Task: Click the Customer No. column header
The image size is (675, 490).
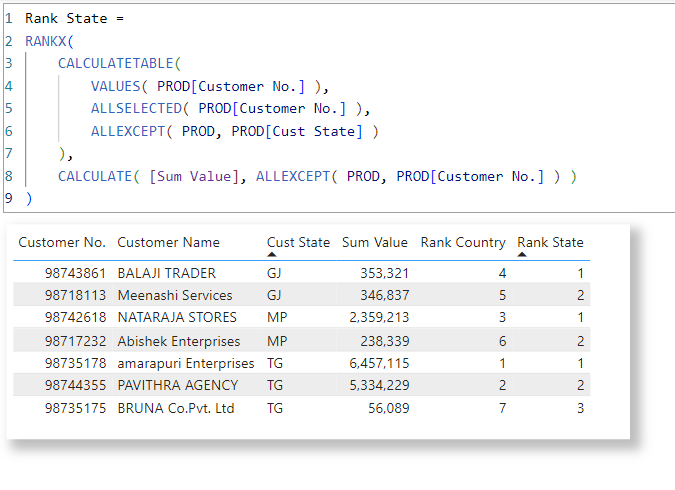Action: [x=62, y=242]
